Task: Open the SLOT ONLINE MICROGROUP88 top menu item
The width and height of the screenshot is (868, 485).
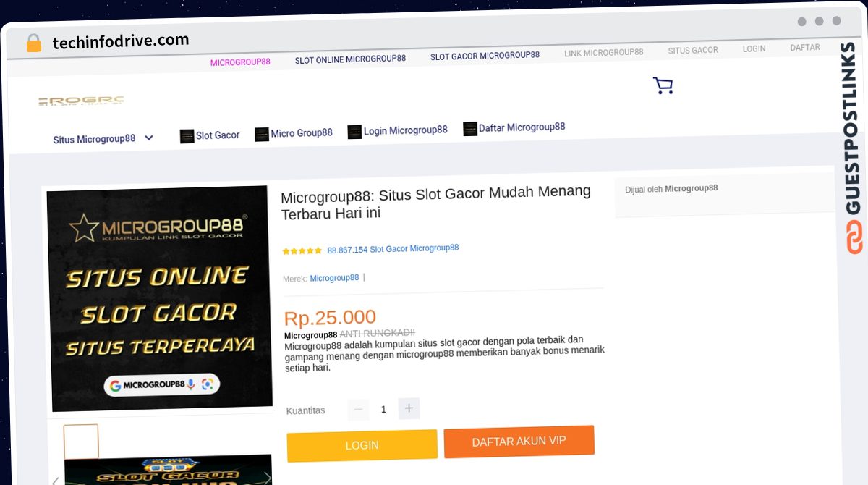Action: click(350, 59)
